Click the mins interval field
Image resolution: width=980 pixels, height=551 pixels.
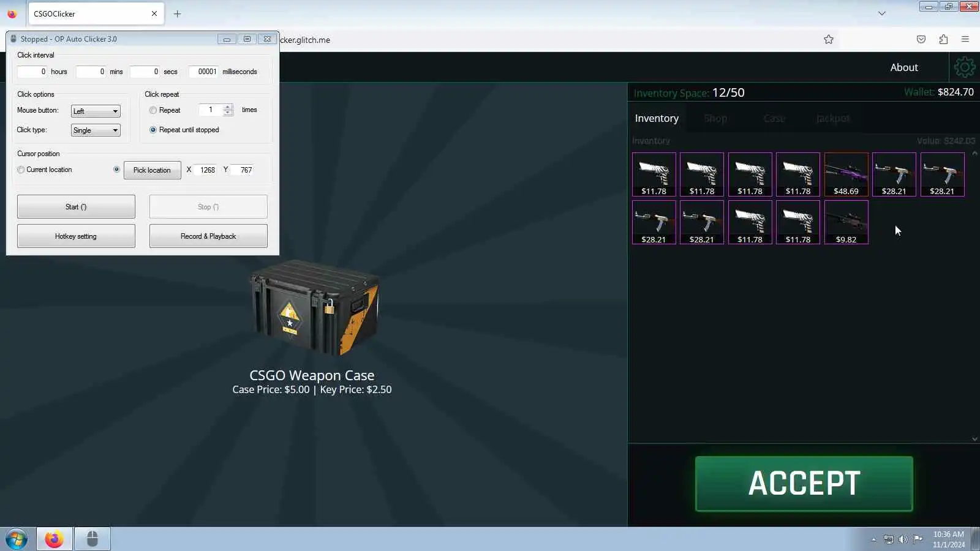(x=91, y=72)
